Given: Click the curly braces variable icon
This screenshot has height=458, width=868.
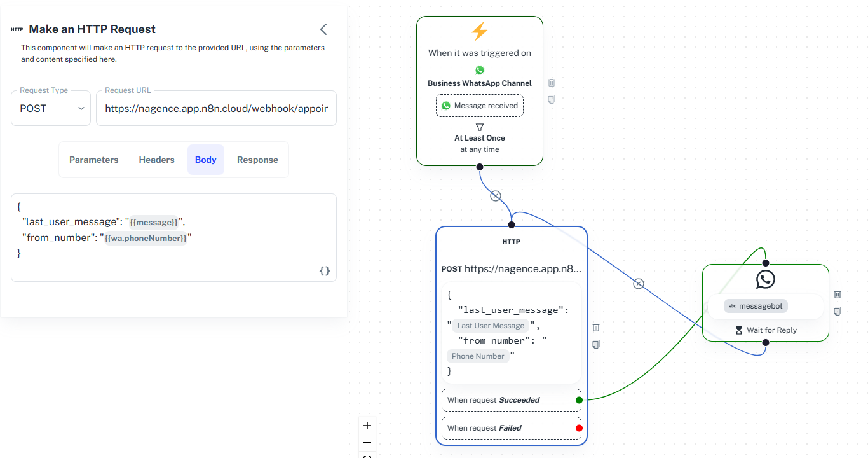Looking at the screenshot, I should tap(325, 271).
